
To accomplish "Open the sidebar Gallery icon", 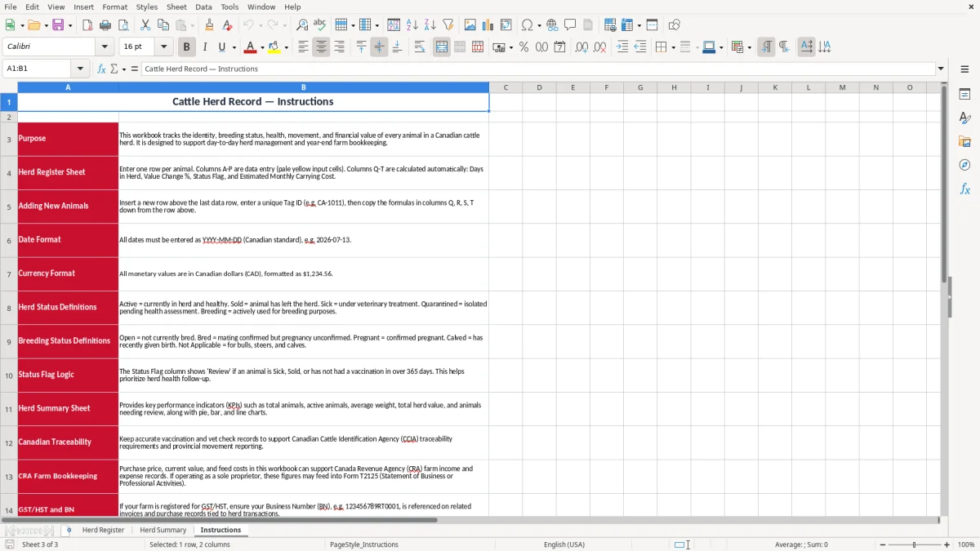I will click(x=964, y=141).
